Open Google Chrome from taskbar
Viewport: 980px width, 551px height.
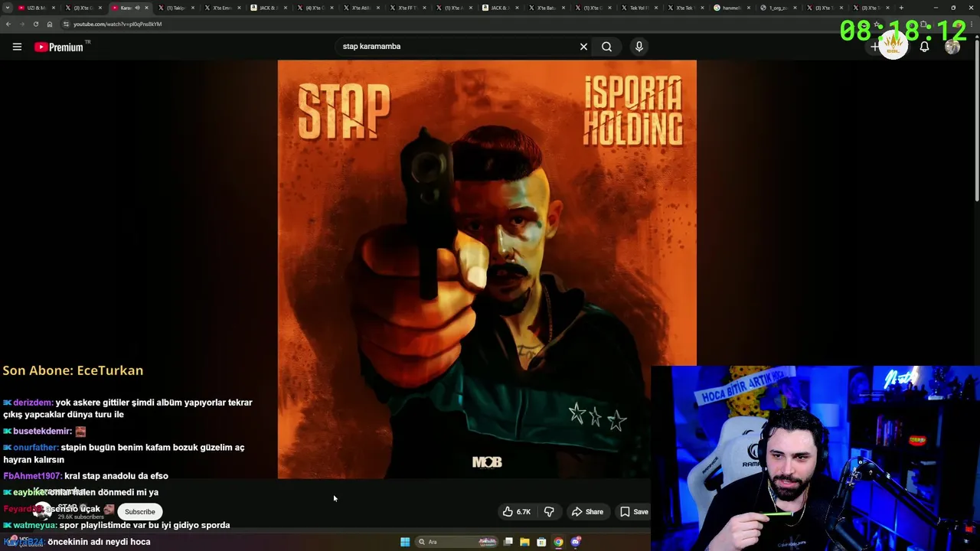click(558, 542)
